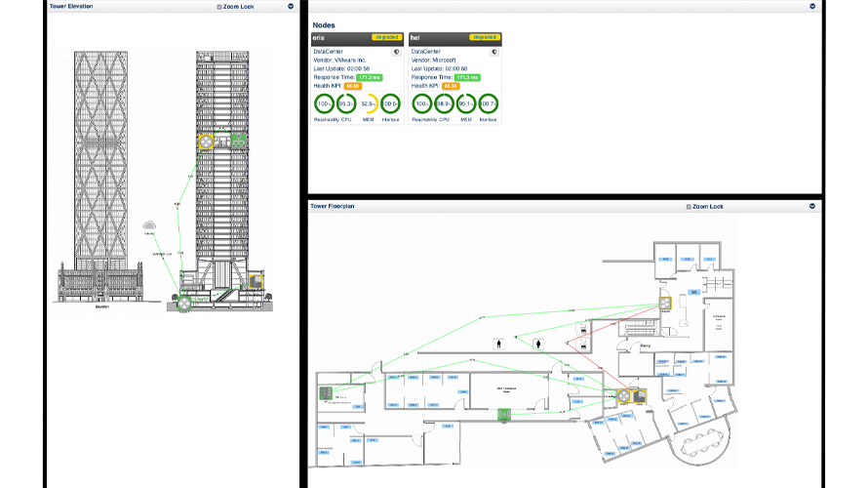868x488 pixels.
Task: Click the degraded status badge on eris
Action: [x=387, y=37]
